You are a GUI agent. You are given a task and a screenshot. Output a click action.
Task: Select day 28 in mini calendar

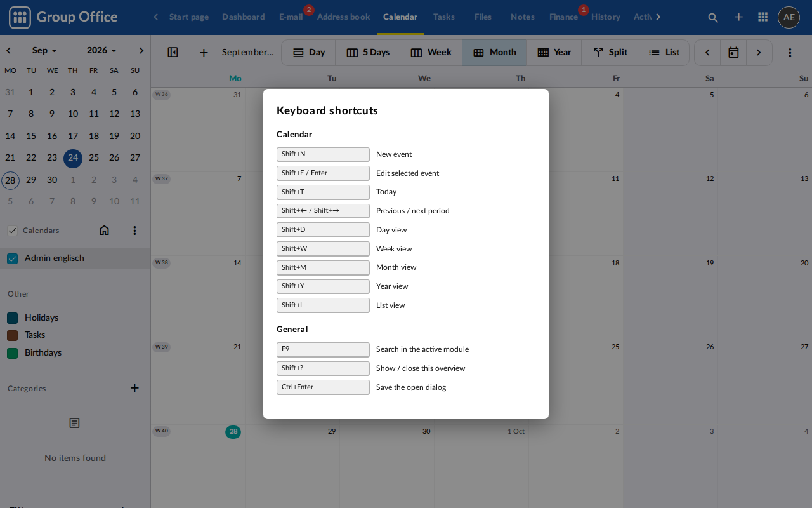click(10, 180)
